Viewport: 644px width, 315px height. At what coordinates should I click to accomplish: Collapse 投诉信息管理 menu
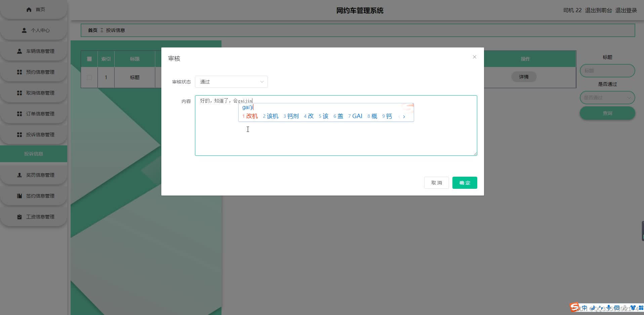[x=34, y=135]
